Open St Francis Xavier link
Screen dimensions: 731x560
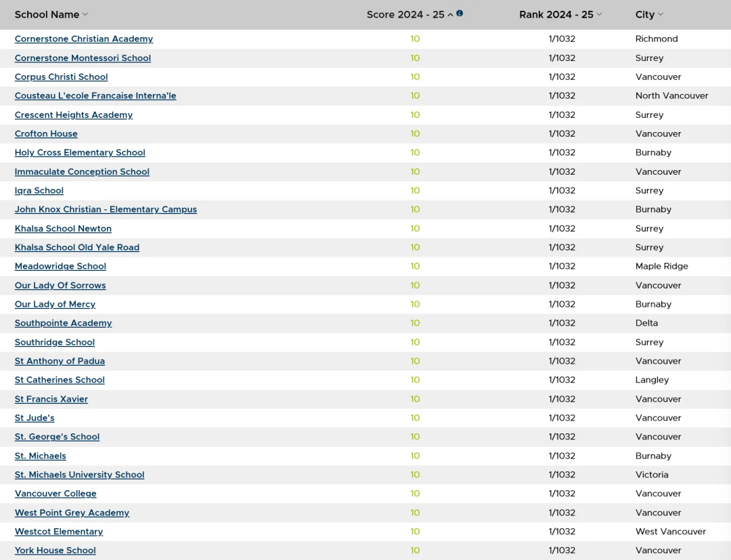tap(51, 399)
